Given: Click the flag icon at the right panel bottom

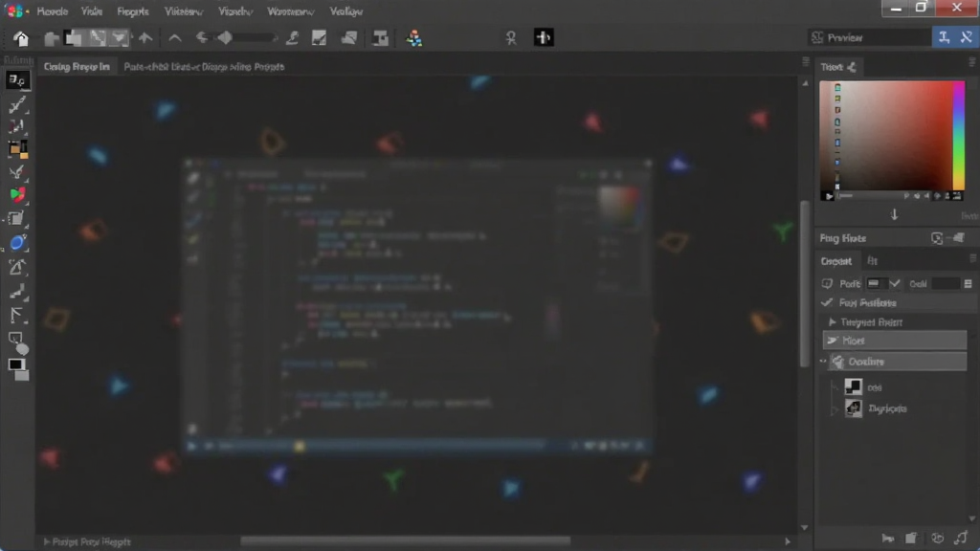Looking at the screenshot, I should [x=887, y=538].
